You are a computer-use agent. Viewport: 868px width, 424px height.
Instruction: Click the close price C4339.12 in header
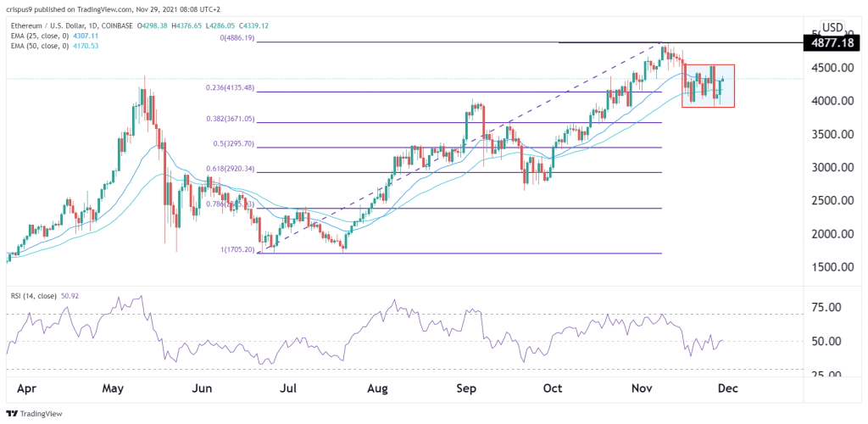coord(254,25)
